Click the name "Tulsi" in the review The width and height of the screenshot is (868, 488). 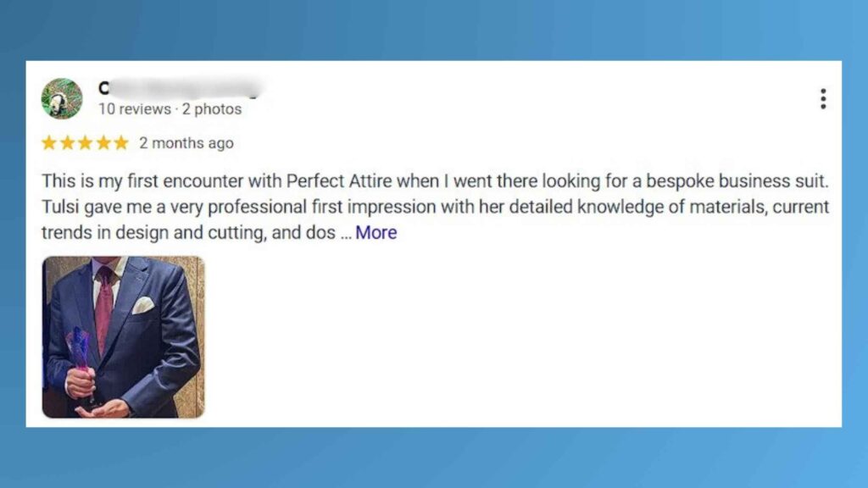click(58, 208)
